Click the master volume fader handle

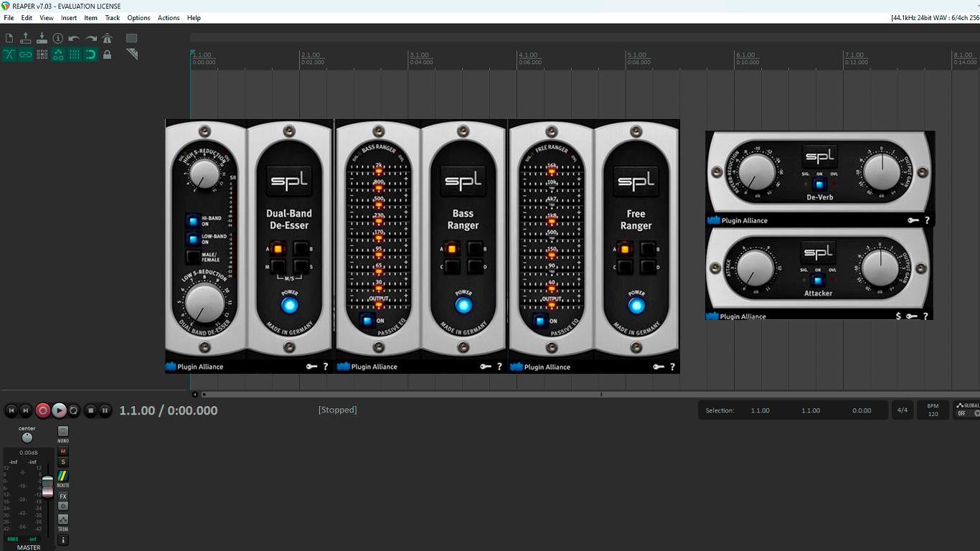[47, 486]
